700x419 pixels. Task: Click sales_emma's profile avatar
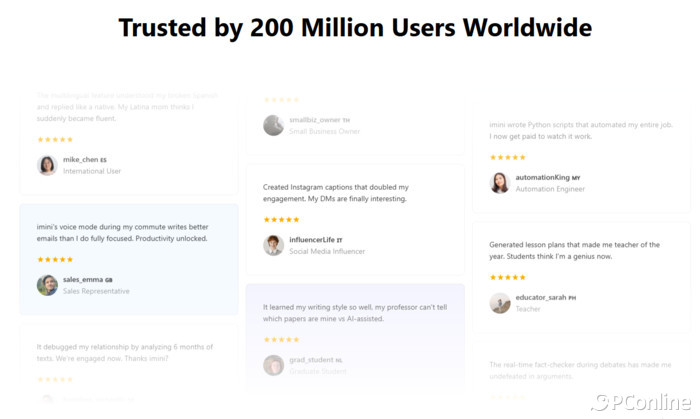pos(47,285)
